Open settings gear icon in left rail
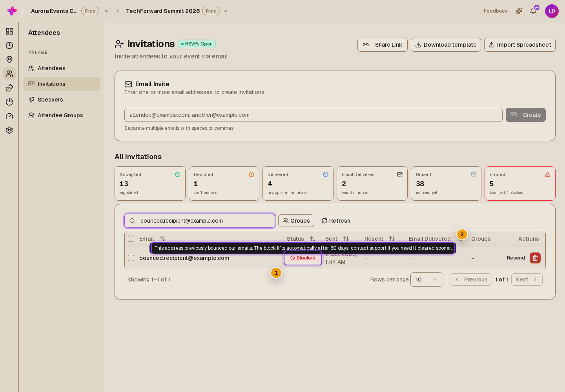The height and width of the screenshot is (392, 565). point(9,130)
